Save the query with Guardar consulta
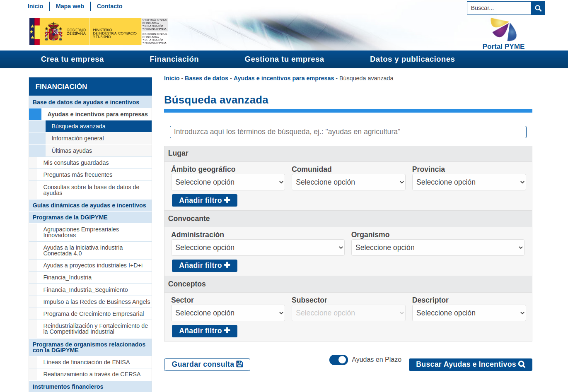 207,365
